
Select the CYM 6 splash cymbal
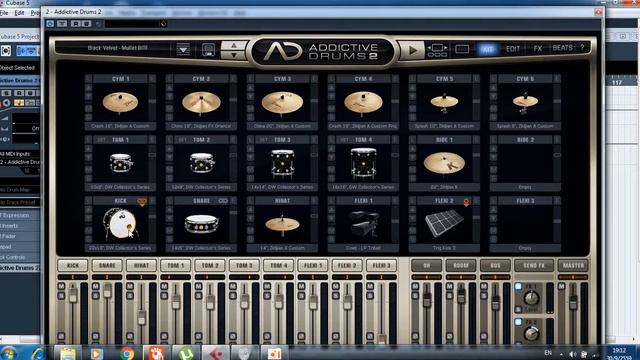click(525, 102)
